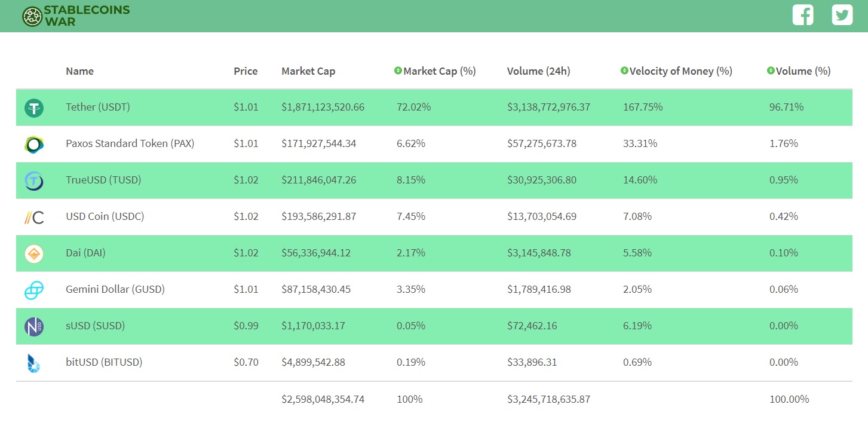Click the total market cap value
This screenshot has width=868, height=444.
point(323,399)
